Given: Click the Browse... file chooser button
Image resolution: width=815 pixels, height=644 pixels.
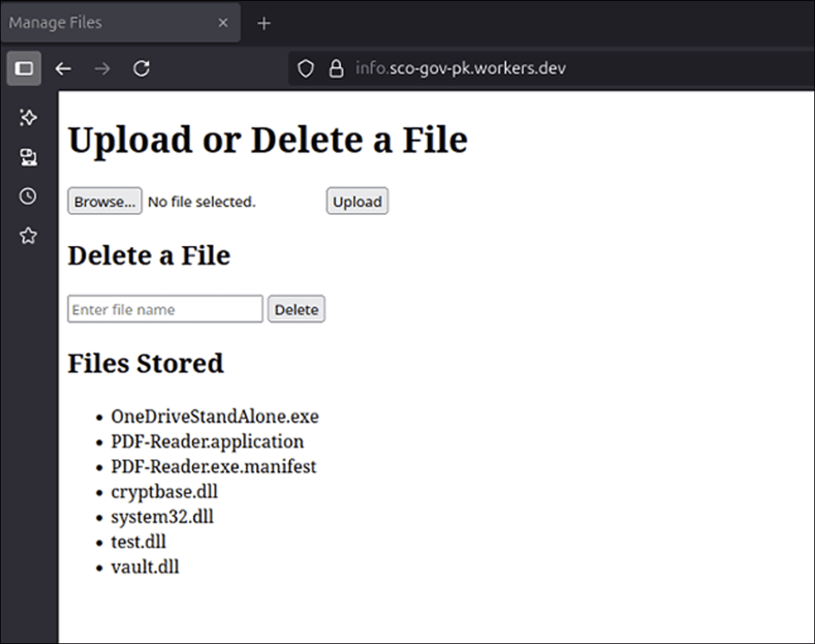Looking at the screenshot, I should [x=105, y=201].
